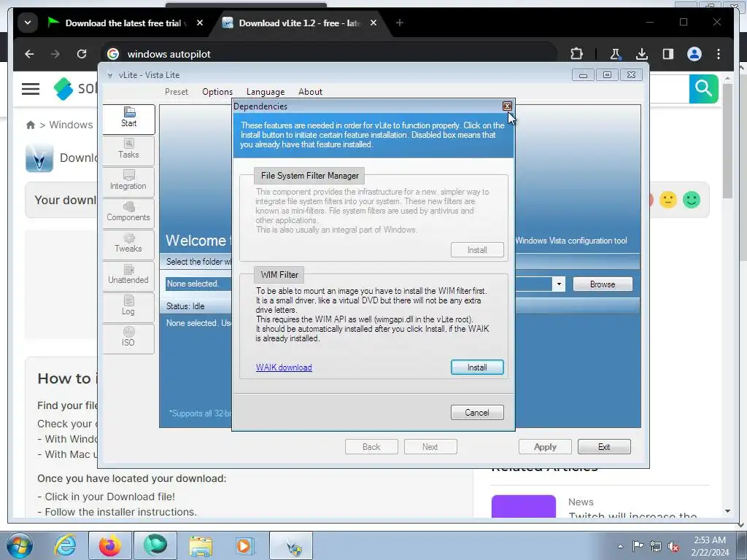Open the Windows Start orb
The image size is (747, 560).
[20, 545]
